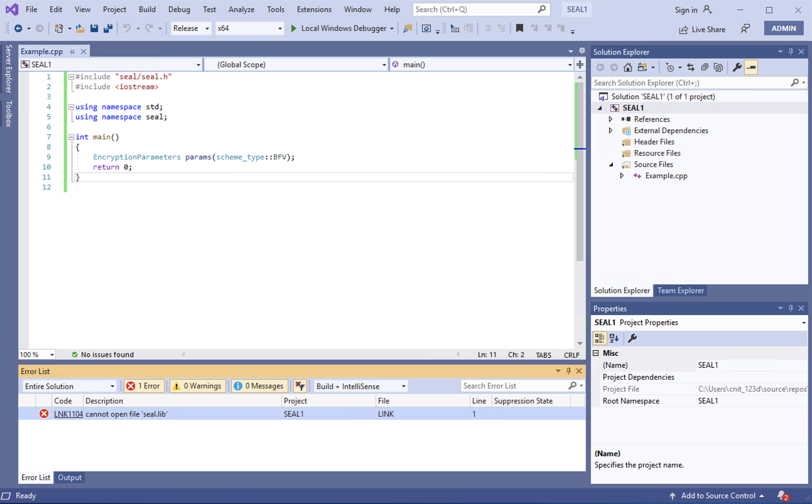Click the Save All toolbar icon
Image resolution: width=812 pixels, height=504 pixels.
[107, 28]
